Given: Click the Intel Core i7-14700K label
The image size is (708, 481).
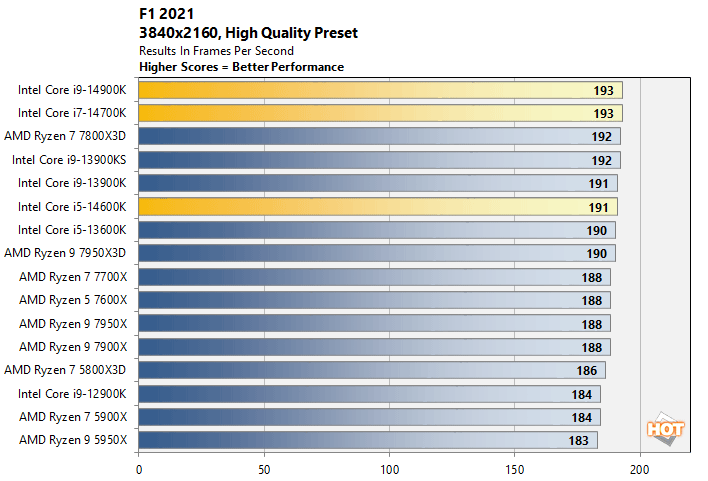Looking at the screenshot, I should pyautogui.click(x=72, y=113).
